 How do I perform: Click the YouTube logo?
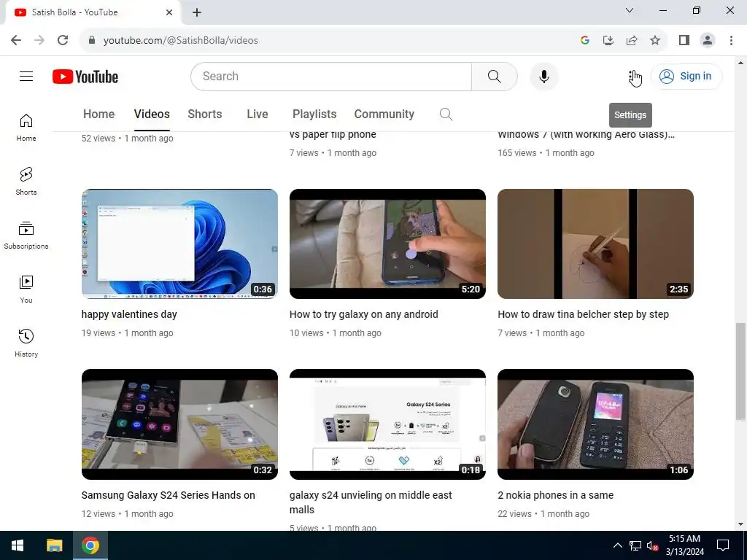click(x=85, y=77)
